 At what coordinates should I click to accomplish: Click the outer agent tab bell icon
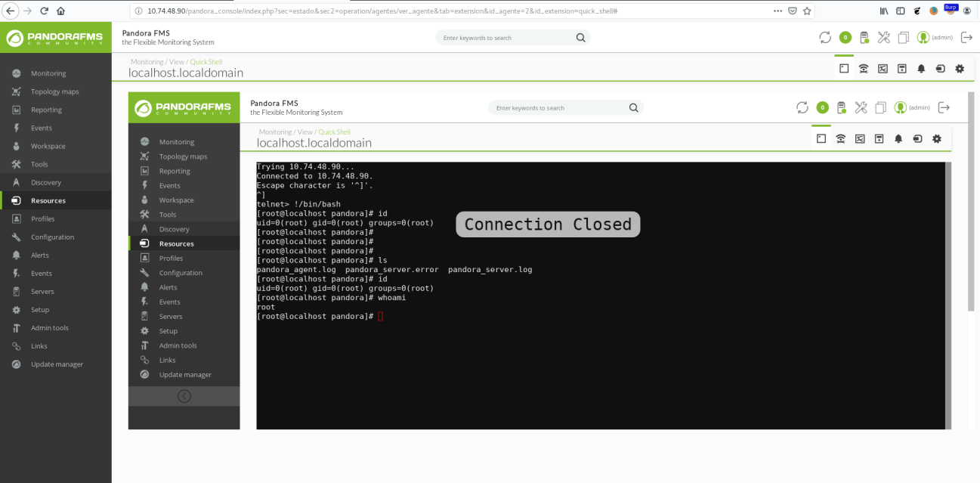click(921, 68)
